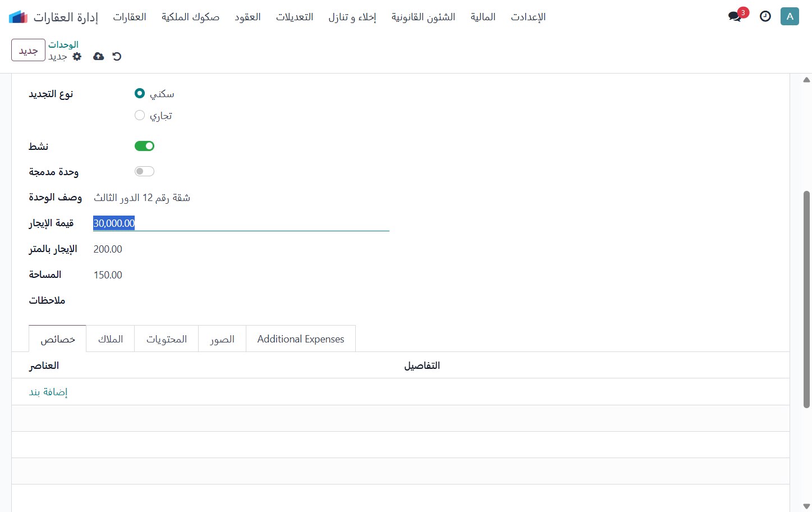Toggle the وحدة مدمجة switch

point(144,171)
